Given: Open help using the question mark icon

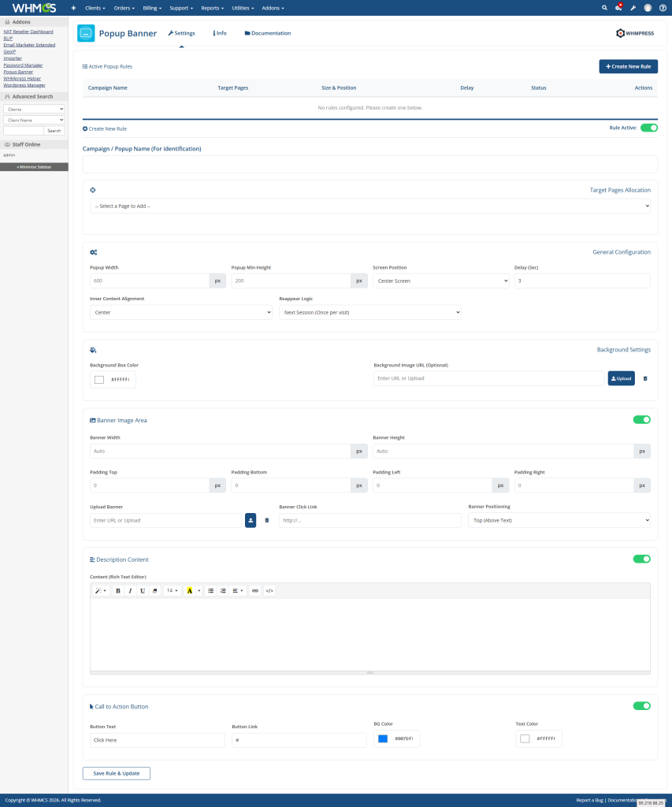Looking at the screenshot, I should click(663, 7).
